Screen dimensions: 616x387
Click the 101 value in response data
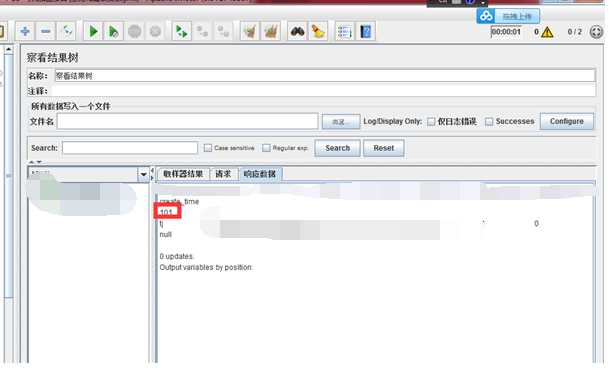pyautogui.click(x=166, y=213)
